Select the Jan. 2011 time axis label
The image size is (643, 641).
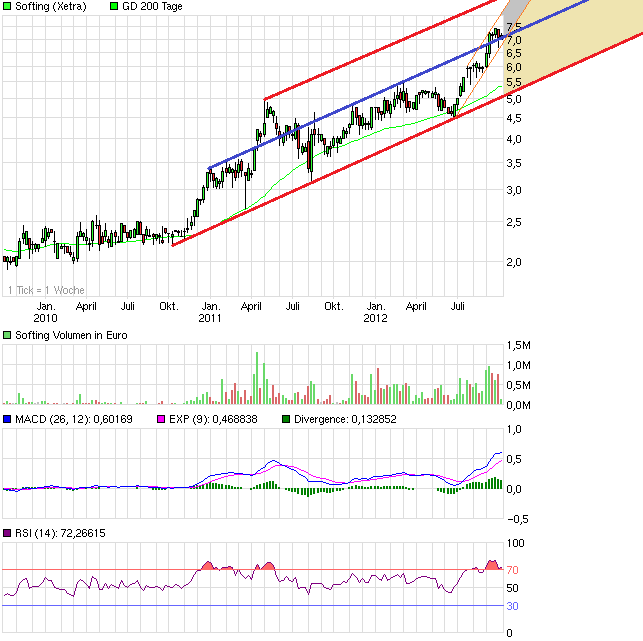[209, 311]
